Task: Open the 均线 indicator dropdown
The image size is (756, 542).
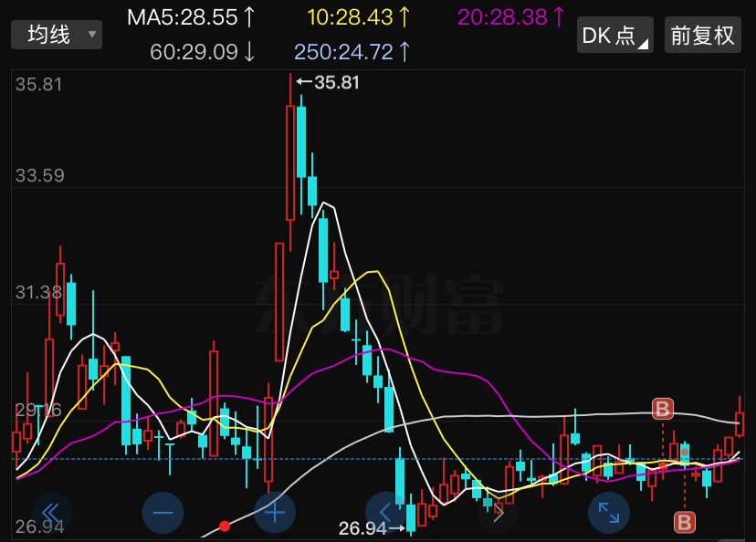Action: tap(57, 35)
